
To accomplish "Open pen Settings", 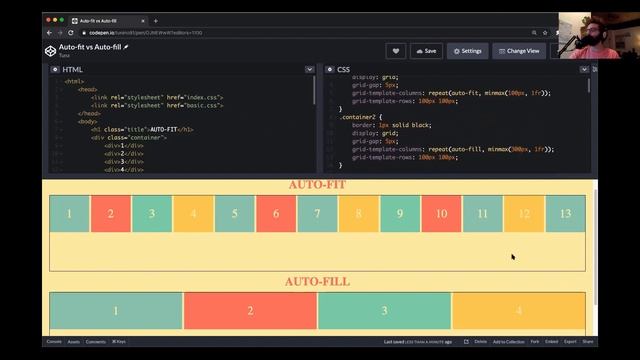I will point(467,51).
